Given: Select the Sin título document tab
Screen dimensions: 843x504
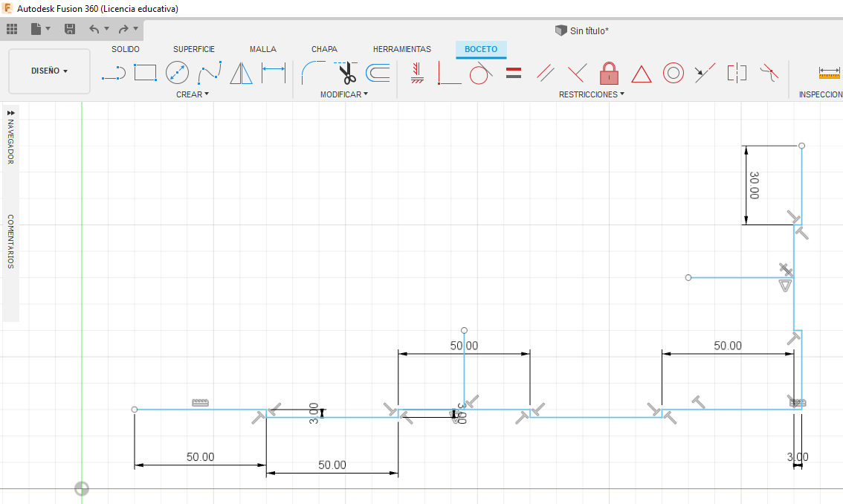Looking at the screenshot, I should (582, 30).
